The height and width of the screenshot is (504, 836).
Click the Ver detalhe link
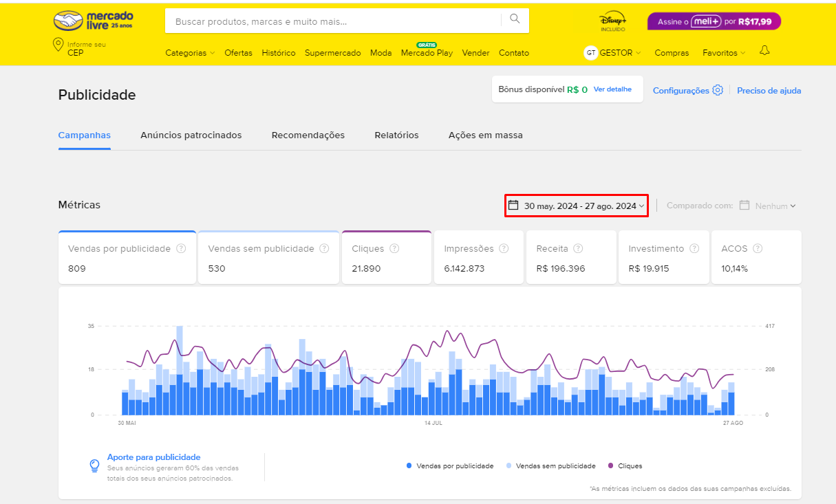tap(612, 89)
